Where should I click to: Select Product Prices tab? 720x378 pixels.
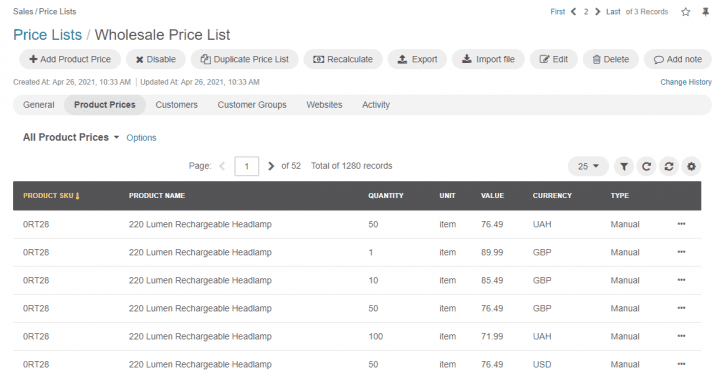pos(105,105)
